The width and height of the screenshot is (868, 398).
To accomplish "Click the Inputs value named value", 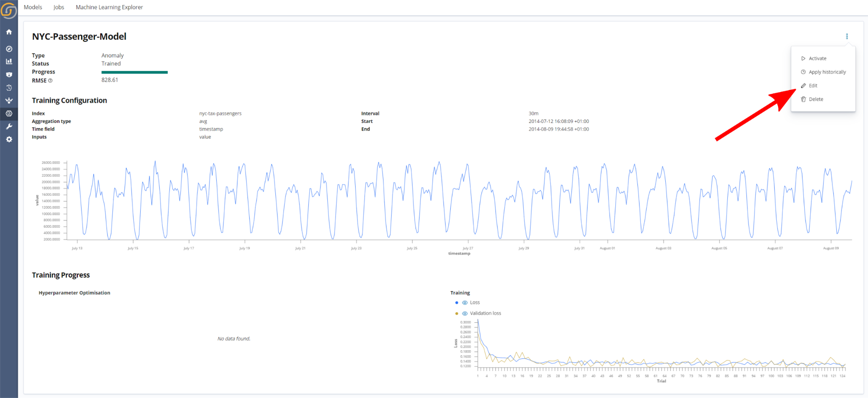I will point(205,137).
